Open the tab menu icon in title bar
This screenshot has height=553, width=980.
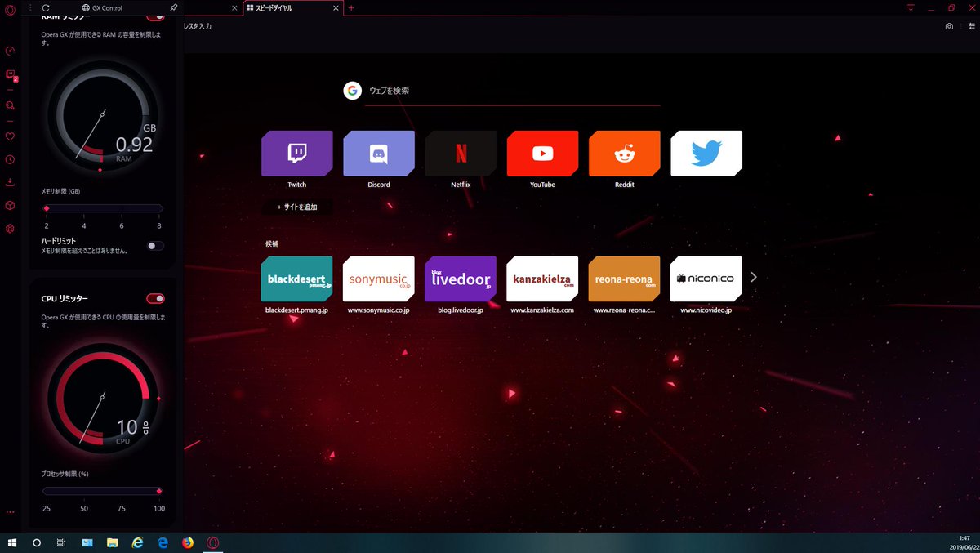[x=911, y=7]
